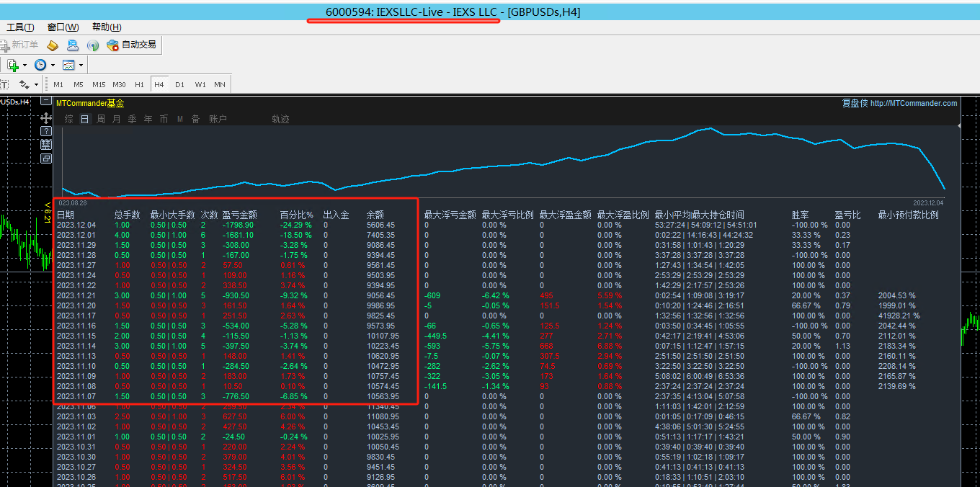Switch to M15 timeframe

pyautogui.click(x=99, y=84)
